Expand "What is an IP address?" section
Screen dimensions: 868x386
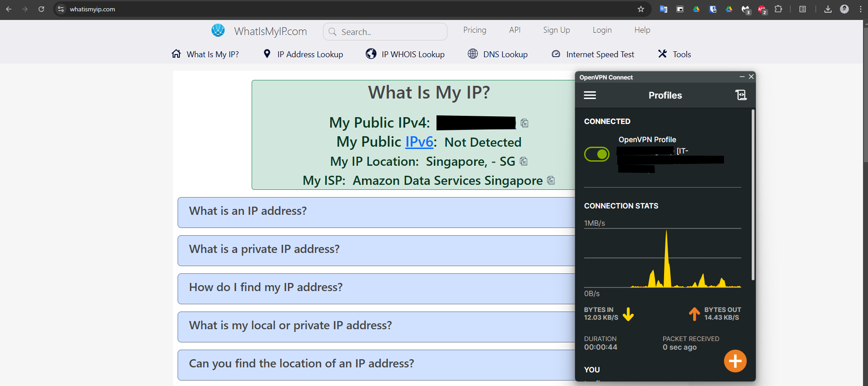tap(248, 212)
